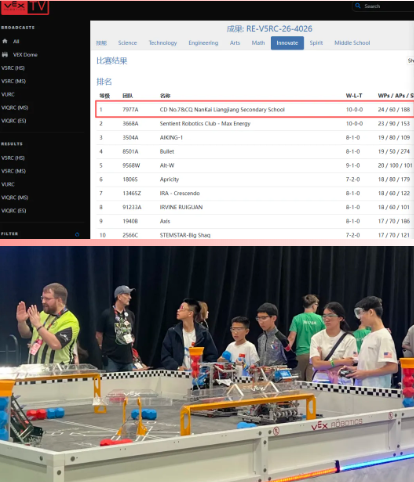
Task: Click the search magnifier icon
Action: pyautogui.click(x=358, y=6)
